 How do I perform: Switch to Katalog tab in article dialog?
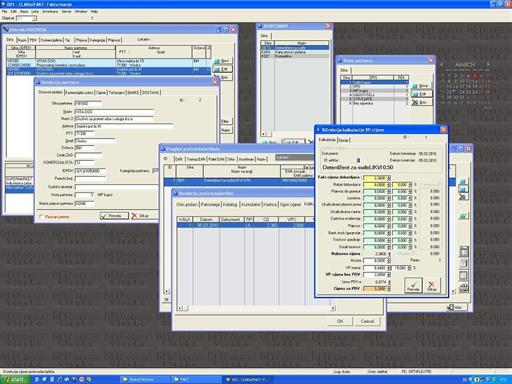230,204
